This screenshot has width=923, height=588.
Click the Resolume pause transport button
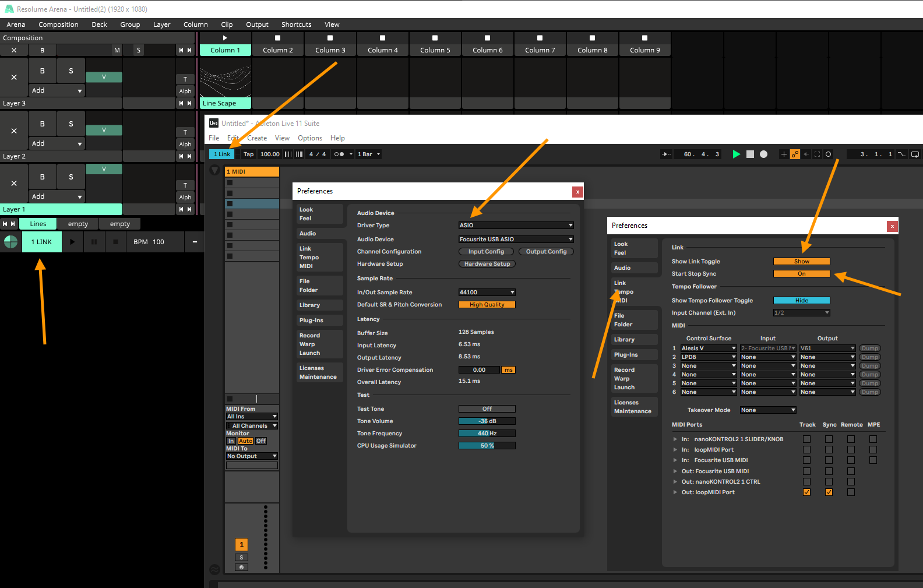pos(94,242)
